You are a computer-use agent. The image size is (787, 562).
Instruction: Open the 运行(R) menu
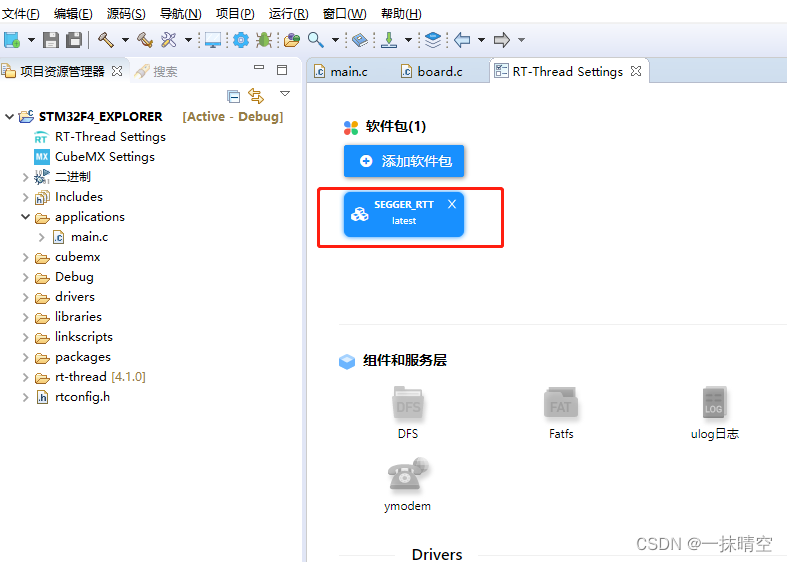(289, 14)
